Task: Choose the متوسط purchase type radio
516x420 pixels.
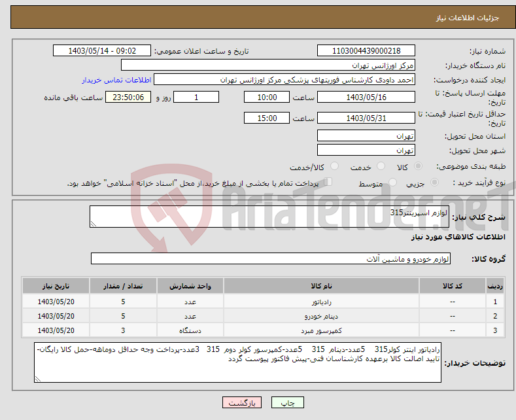Action: [x=392, y=182]
